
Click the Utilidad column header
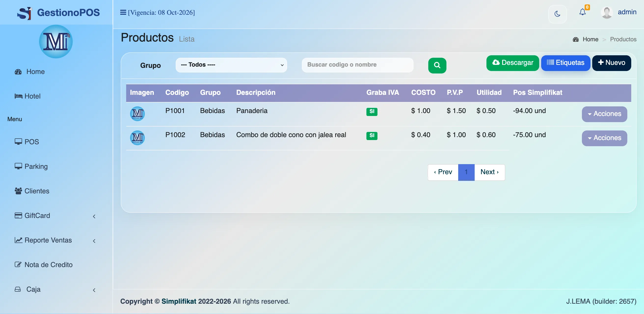[489, 93]
